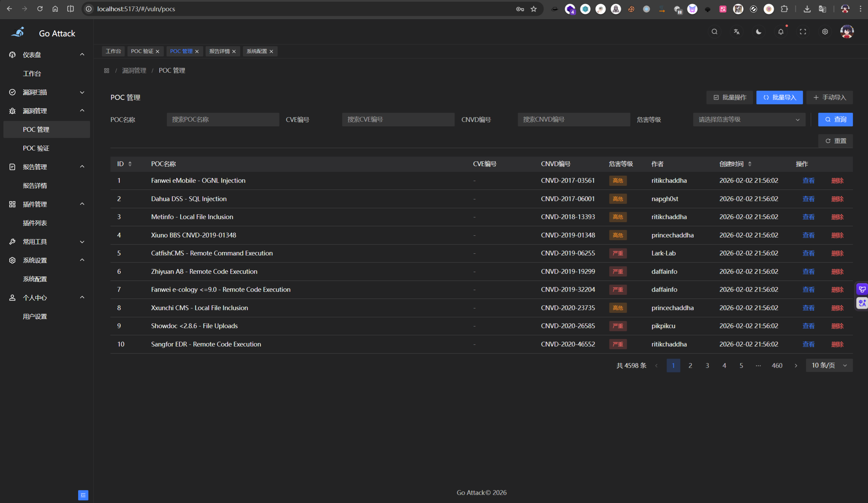Click the 漏洞管理 breadcrumb

[134, 71]
